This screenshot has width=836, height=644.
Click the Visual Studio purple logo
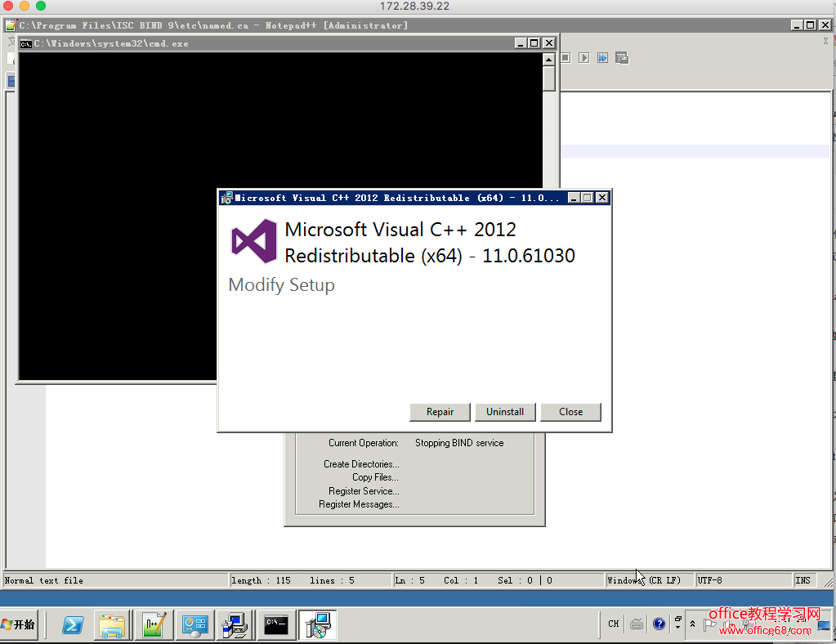[x=254, y=241]
